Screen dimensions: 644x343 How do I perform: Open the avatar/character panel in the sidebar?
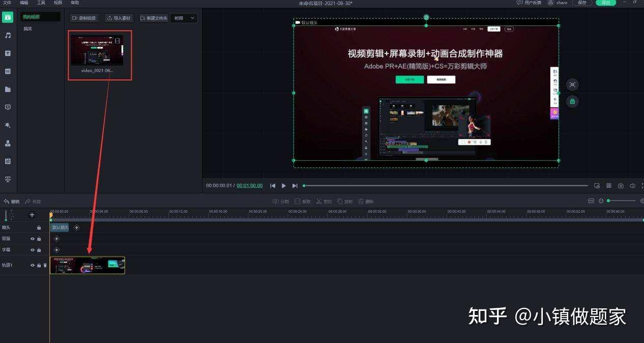click(x=8, y=144)
